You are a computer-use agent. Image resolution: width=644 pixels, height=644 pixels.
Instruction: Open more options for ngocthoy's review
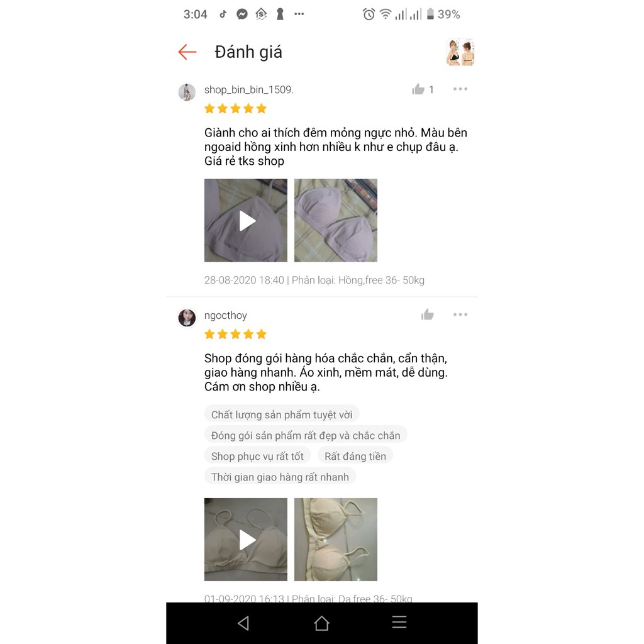[460, 314]
